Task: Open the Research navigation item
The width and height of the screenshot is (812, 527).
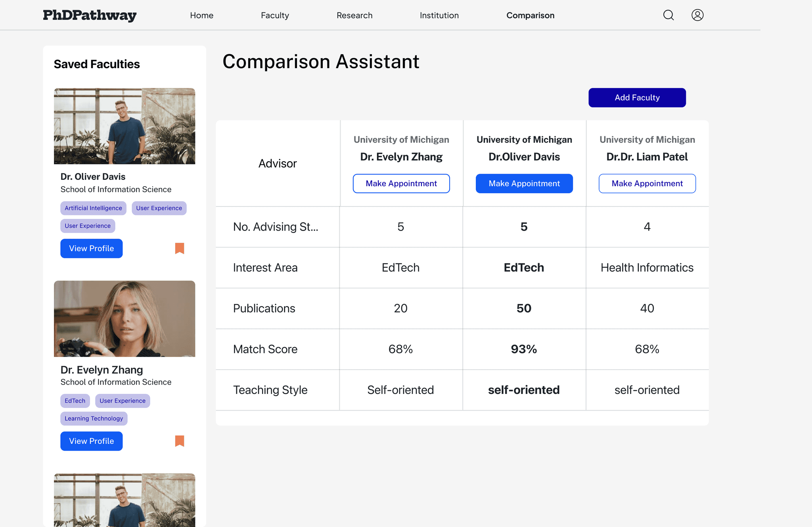Action: tap(354, 15)
